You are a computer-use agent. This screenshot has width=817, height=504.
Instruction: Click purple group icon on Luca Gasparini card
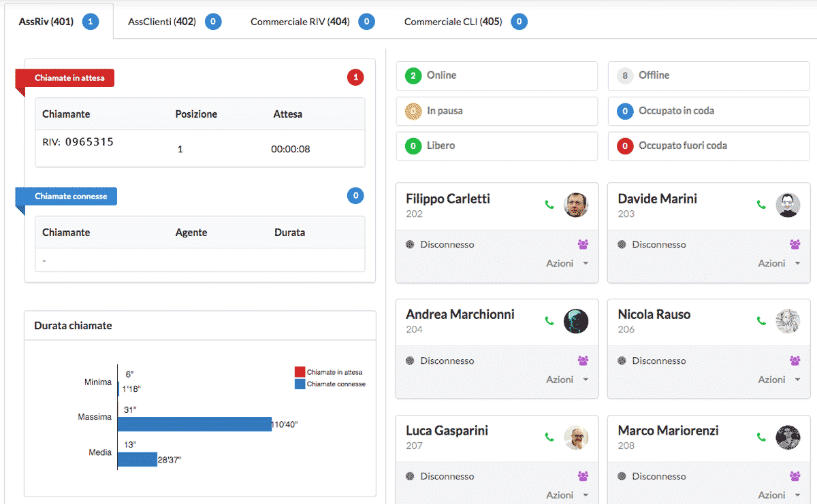click(x=583, y=476)
